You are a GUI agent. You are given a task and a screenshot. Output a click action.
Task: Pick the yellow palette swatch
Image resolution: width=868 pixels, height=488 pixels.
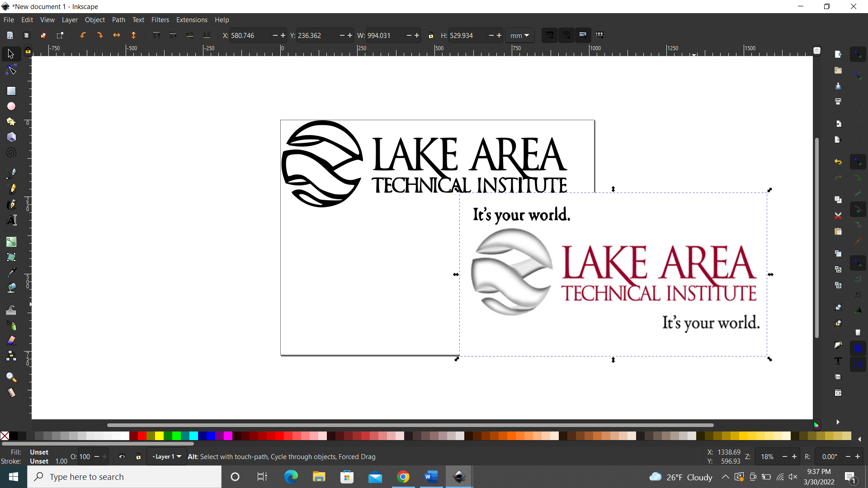[x=159, y=436]
